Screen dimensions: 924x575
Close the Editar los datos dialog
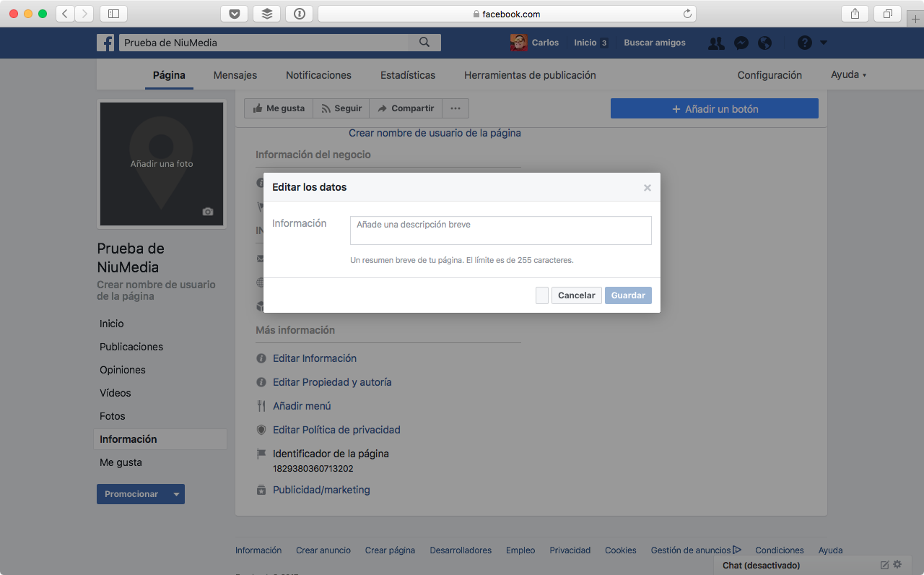[648, 188]
